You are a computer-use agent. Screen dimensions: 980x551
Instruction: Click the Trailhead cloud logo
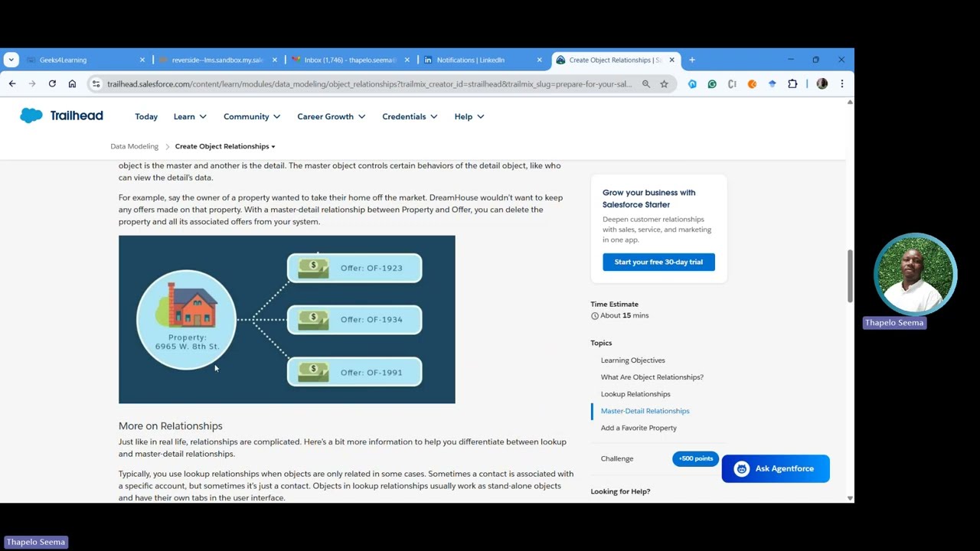(x=31, y=116)
